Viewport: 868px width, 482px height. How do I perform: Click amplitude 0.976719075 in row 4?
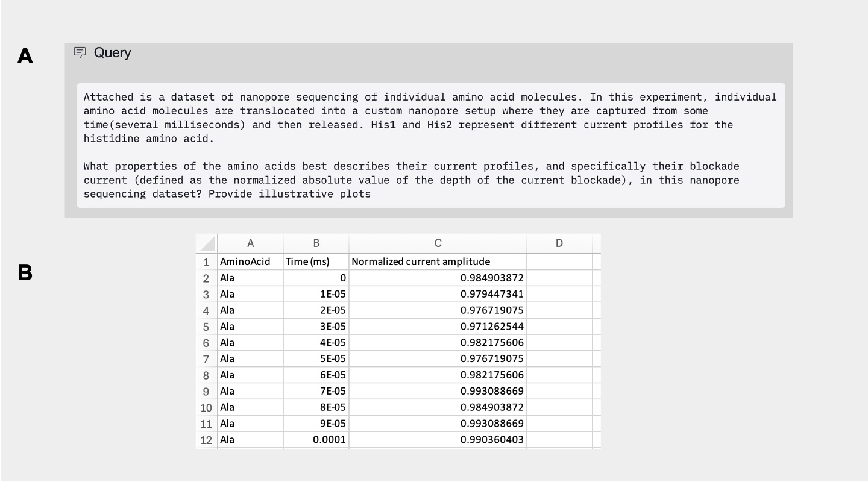[438, 311]
